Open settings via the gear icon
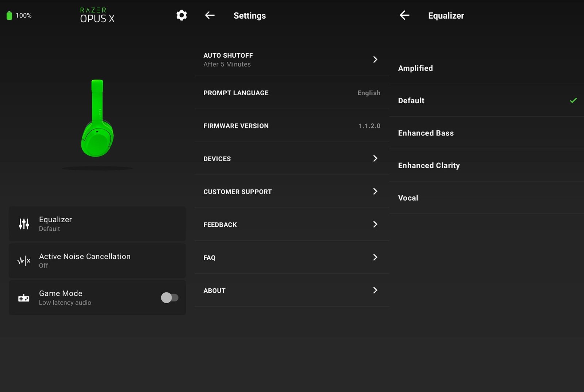This screenshot has width=584, height=392. click(181, 15)
